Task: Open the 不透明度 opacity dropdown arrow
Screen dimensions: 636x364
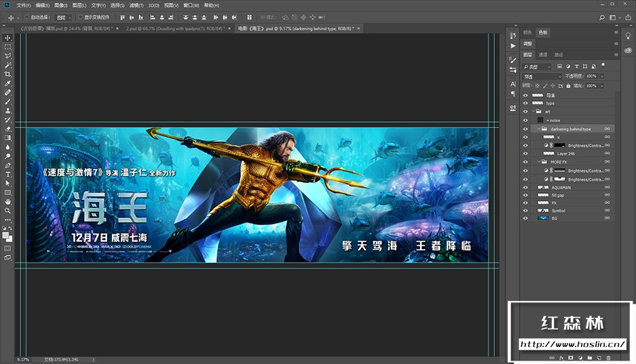Action: [602, 76]
